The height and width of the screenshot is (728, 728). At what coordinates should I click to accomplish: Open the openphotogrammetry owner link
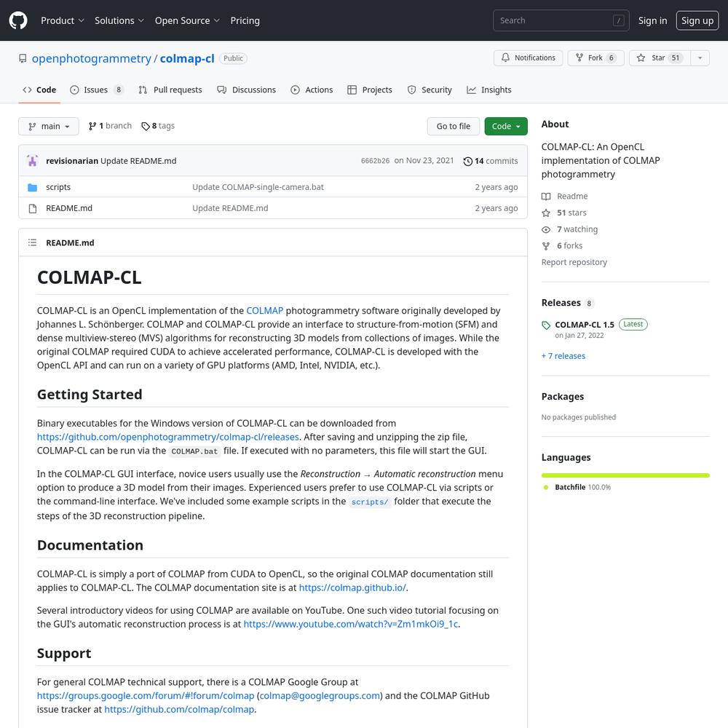(x=92, y=58)
